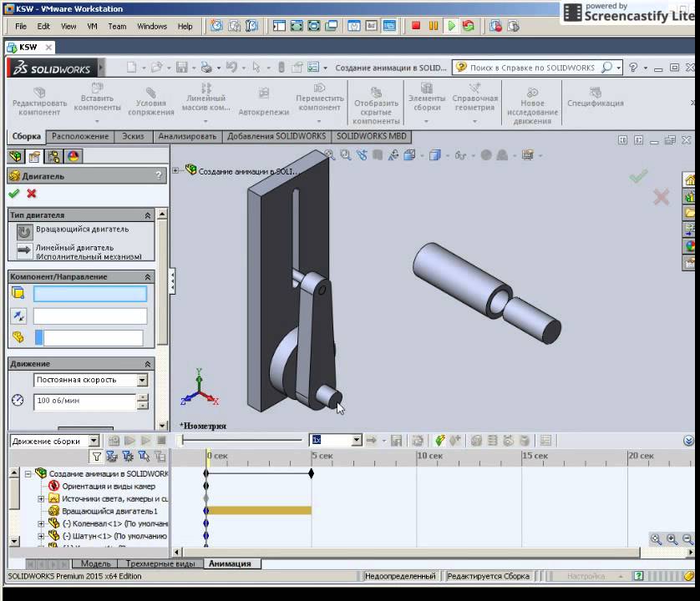Cancel the motor with the red X
700x601 pixels.
click(31, 194)
